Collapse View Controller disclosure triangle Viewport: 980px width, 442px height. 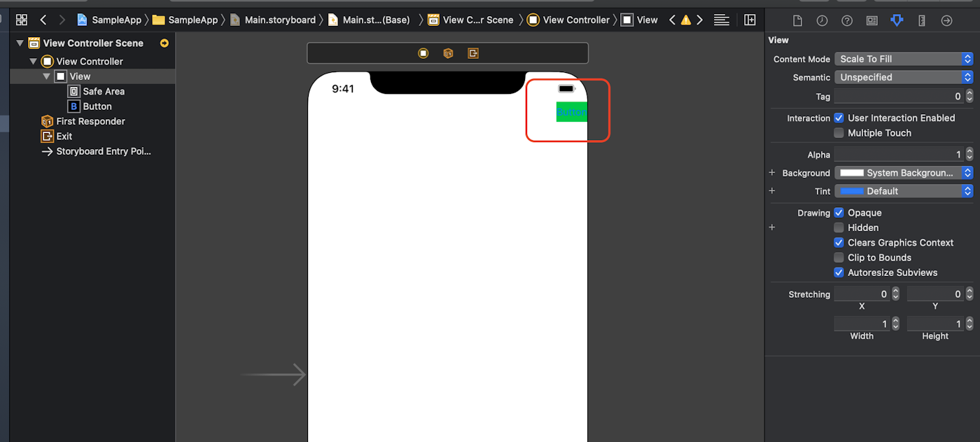pyautogui.click(x=33, y=62)
